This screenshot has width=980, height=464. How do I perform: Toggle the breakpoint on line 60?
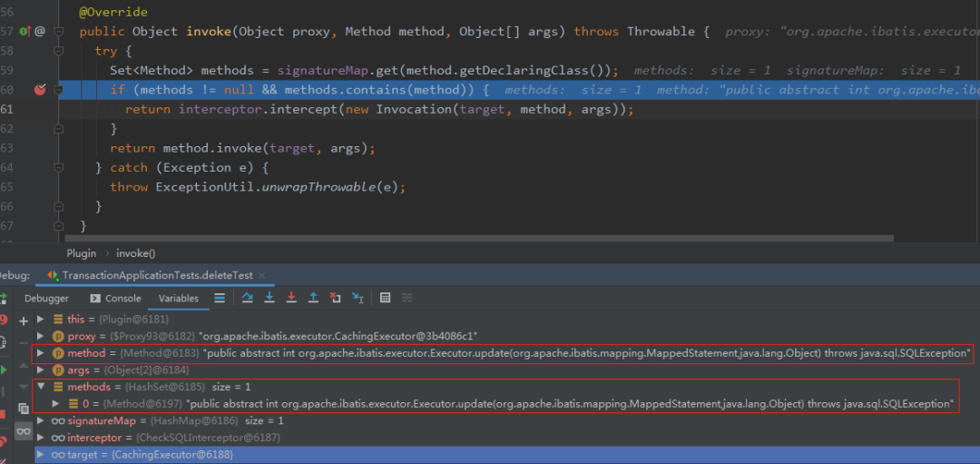(x=40, y=89)
